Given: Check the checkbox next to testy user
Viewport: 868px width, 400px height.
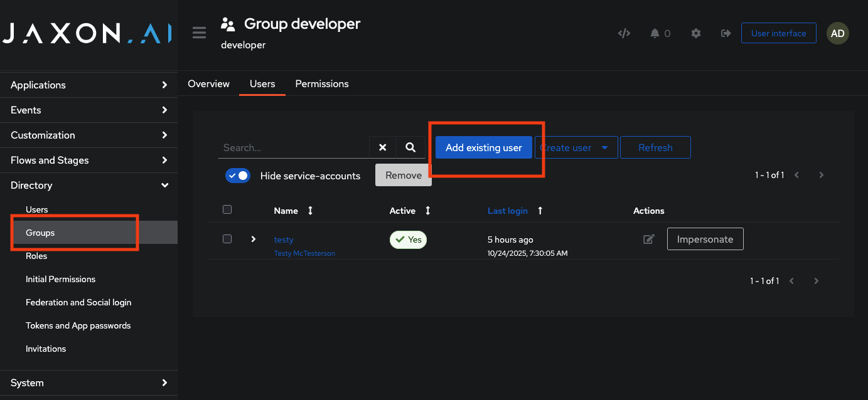Looking at the screenshot, I should (227, 239).
